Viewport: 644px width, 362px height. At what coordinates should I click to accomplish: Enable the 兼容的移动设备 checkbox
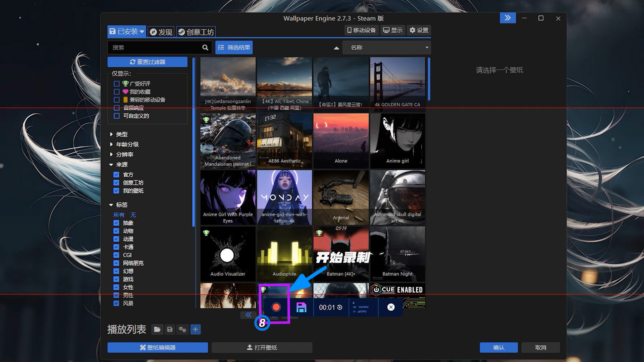point(117,100)
